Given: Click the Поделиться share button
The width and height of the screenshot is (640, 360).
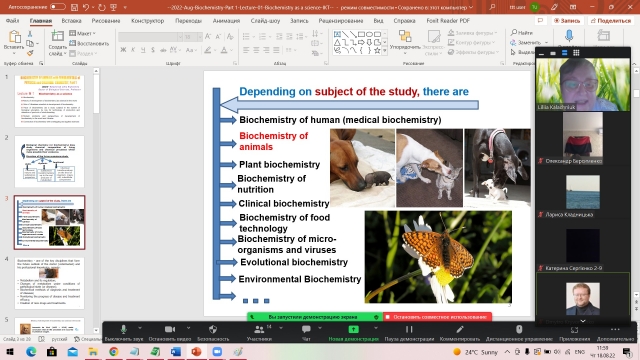Looking at the screenshot, I should [611, 20].
